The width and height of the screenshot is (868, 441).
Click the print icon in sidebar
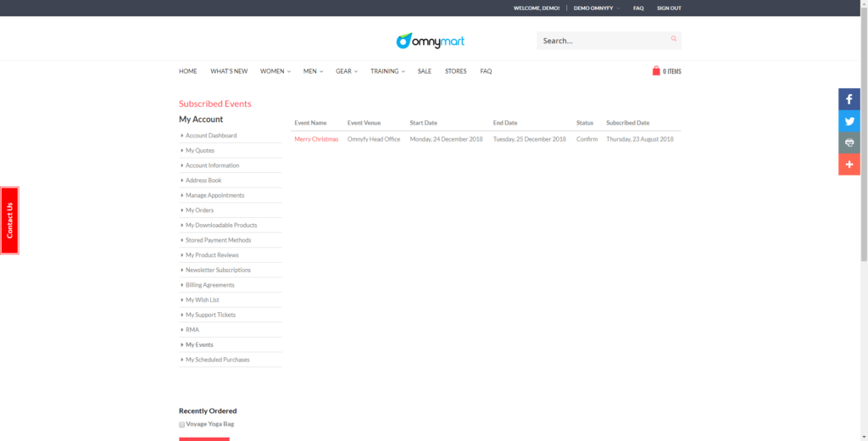pyautogui.click(x=849, y=142)
